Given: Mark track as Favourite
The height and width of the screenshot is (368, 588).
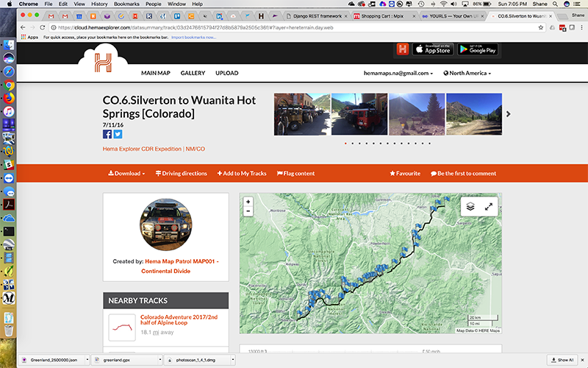Looking at the screenshot, I should pos(405,174).
